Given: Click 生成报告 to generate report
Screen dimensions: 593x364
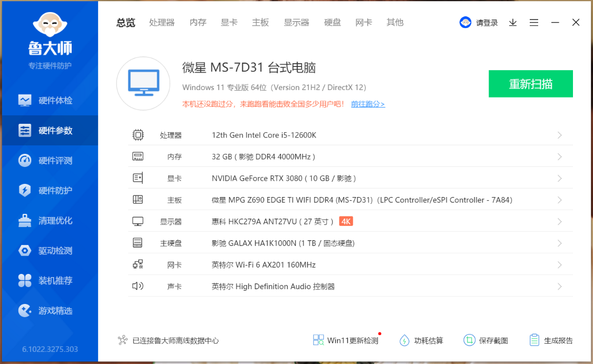Looking at the screenshot, I should pyautogui.click(x=551, y=340).
